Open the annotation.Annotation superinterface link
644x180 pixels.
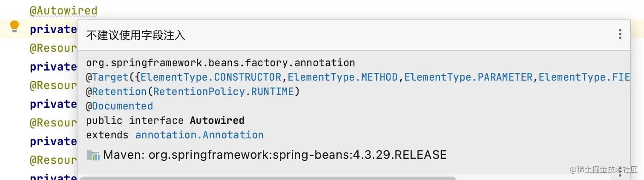point(199,135)
